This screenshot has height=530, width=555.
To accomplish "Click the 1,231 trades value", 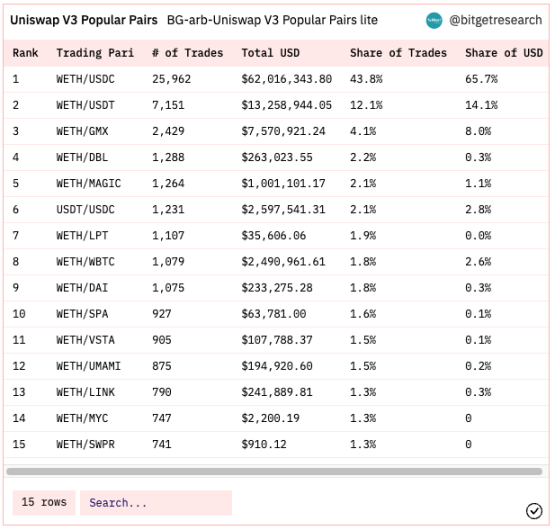I will point(168,210).
